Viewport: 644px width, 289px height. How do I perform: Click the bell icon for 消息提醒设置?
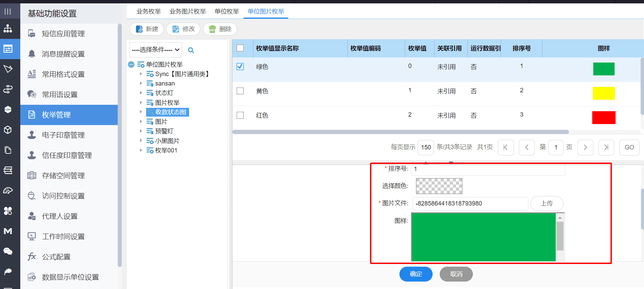(31, 54)
